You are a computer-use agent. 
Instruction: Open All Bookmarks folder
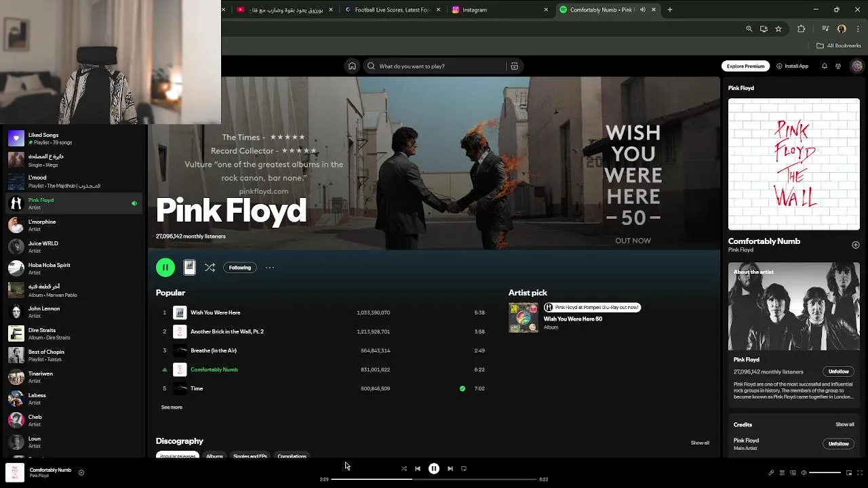tap(839, 45)
